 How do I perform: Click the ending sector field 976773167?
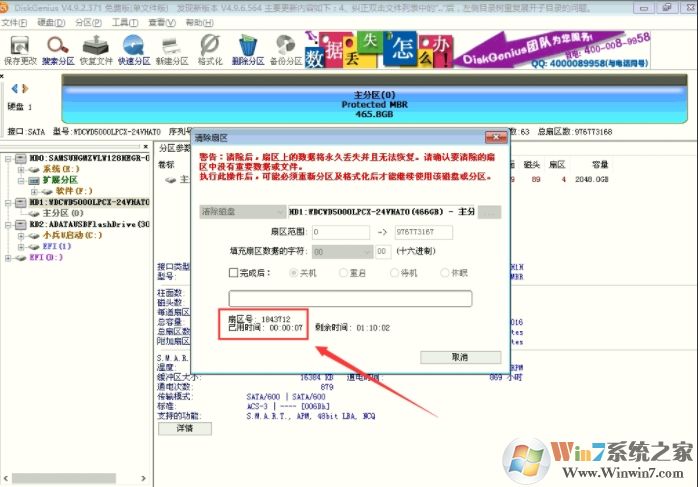[x=424, y=232]
